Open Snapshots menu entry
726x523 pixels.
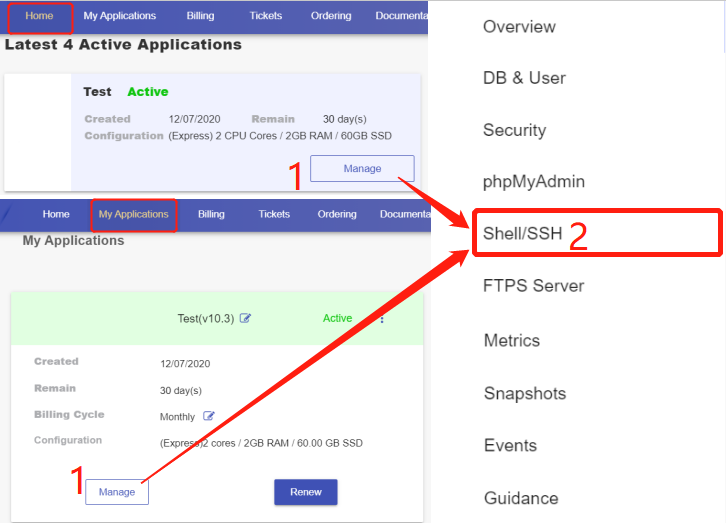click(524, 393)
